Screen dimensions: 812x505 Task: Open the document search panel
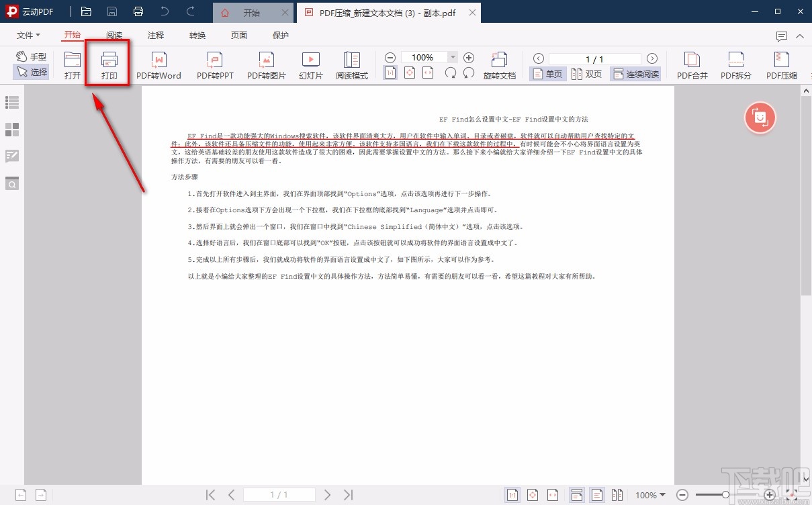click(x=11, y=183)
